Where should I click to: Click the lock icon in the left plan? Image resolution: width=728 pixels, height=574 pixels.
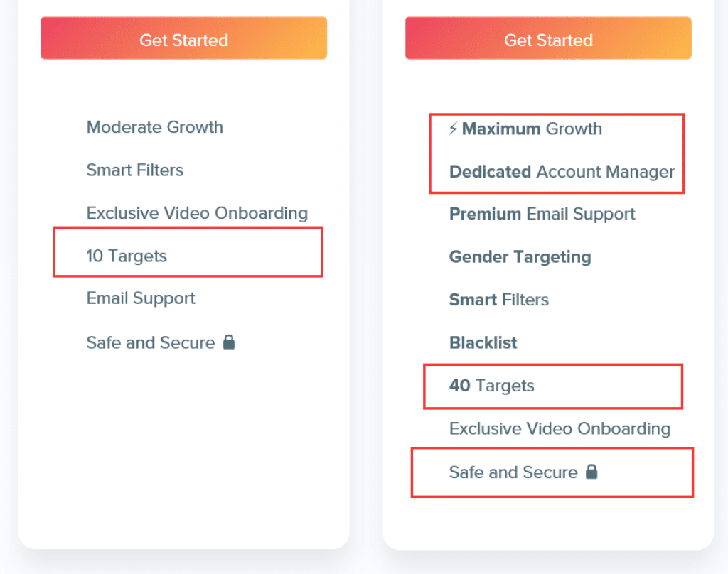[229, 342]
